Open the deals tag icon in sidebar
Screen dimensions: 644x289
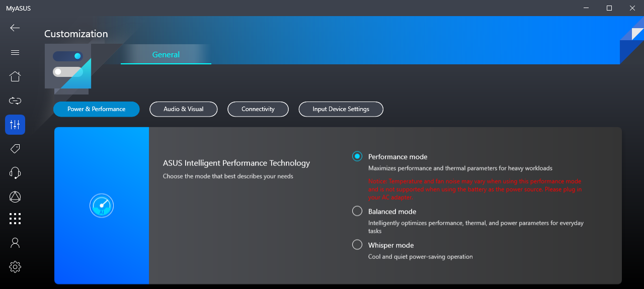pyautogui.click(x=15, y=148)
